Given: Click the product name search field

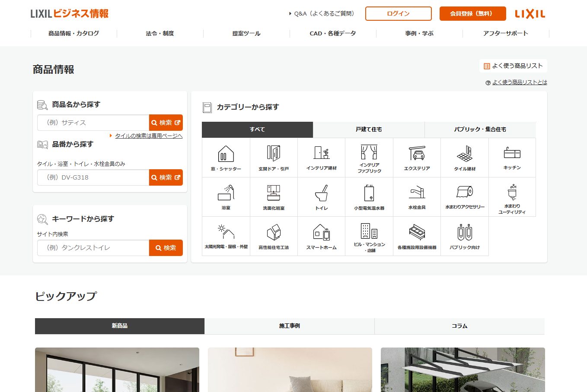Looking at the screenshot, I should (x=93, y=123).
